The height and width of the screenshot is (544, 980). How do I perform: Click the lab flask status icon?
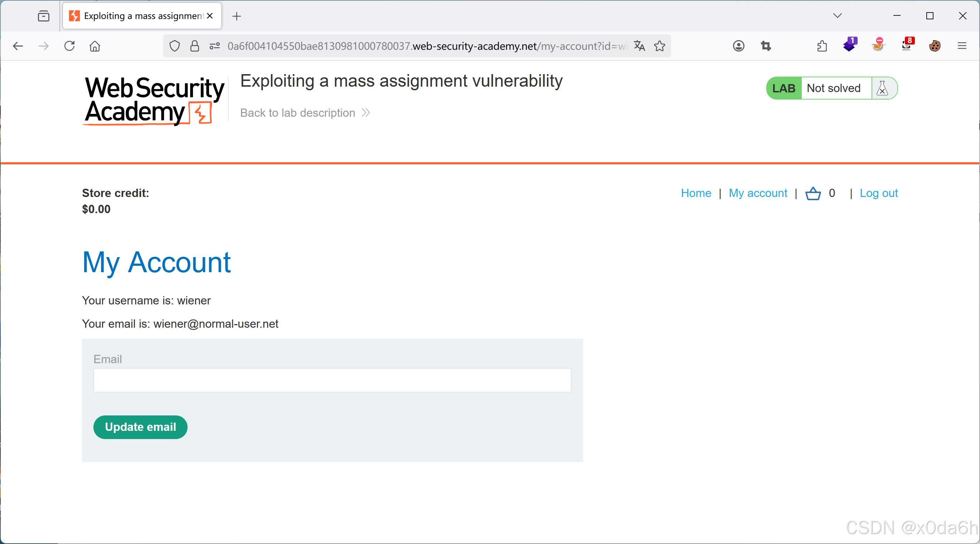pos(882,88)
